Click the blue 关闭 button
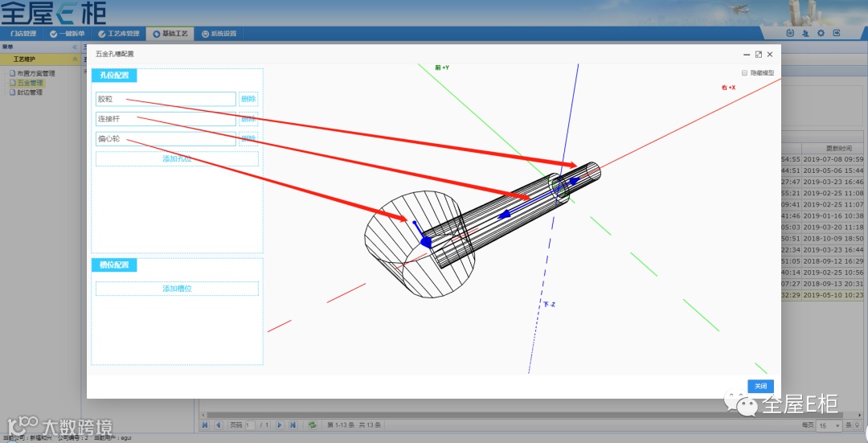Viewport: 868px width, 443px height. [760, 386]
